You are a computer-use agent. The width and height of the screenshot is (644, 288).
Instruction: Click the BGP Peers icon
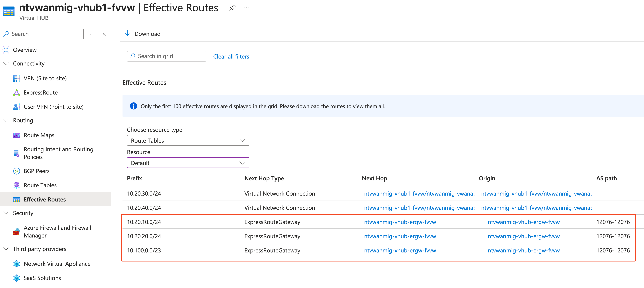point(16,171)
